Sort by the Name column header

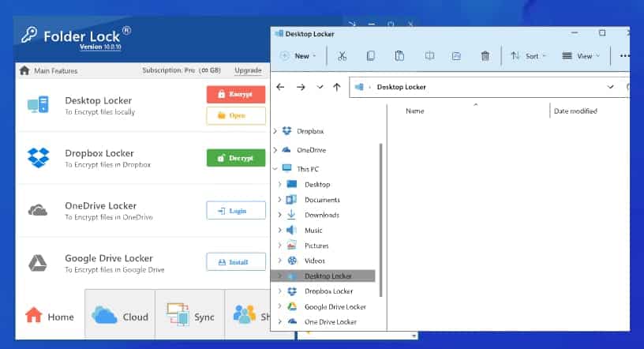click(x=415, y=111)
